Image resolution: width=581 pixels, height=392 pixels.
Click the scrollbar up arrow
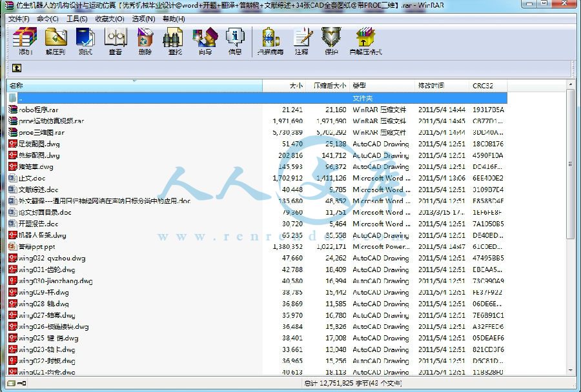pos(571,85)
